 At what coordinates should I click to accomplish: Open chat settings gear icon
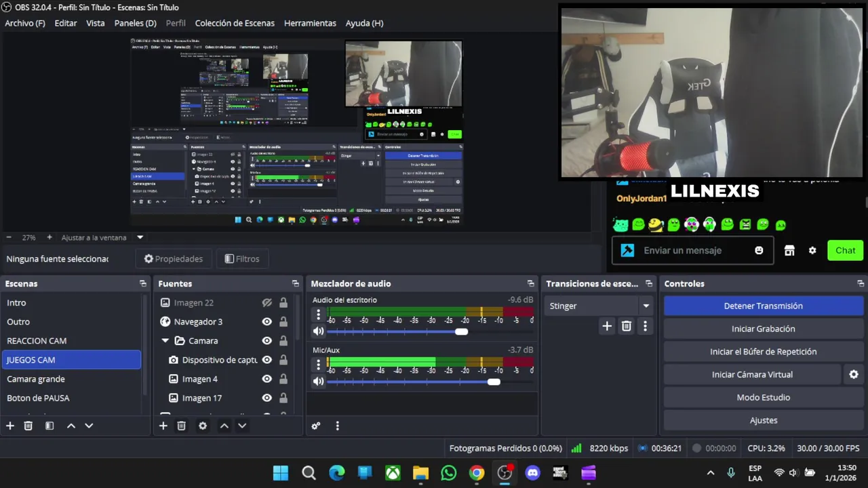[812, 250]
